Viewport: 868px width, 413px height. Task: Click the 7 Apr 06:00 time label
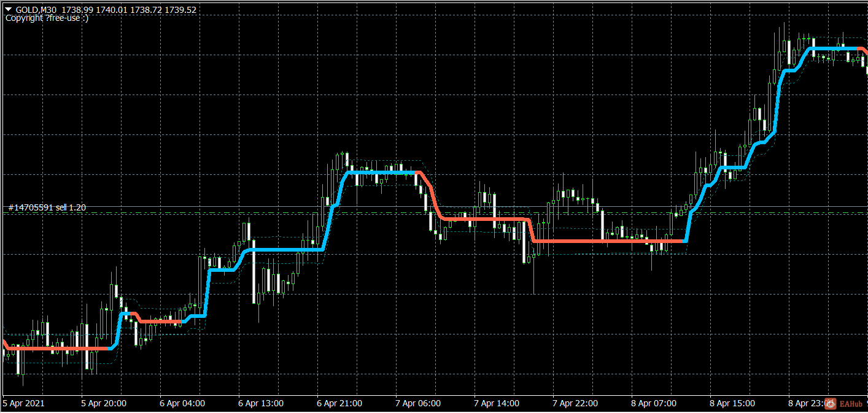(x=418, y=403)
